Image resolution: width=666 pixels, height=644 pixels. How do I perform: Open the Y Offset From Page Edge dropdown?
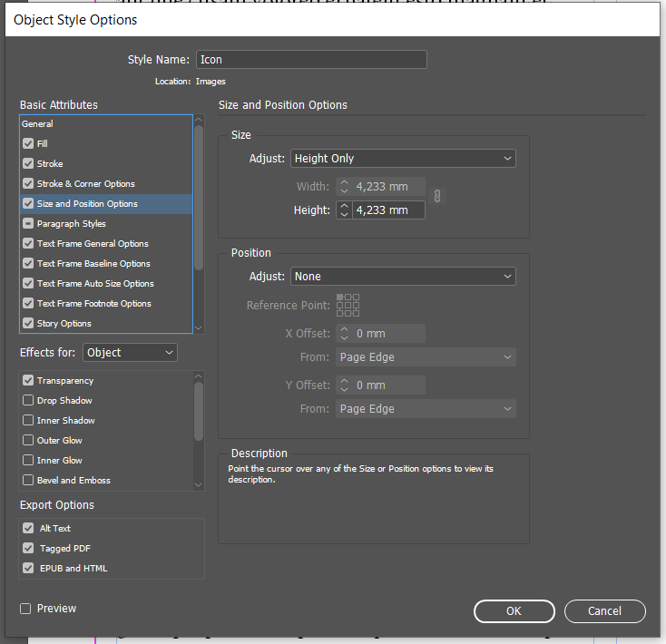(x=426, y=409)
